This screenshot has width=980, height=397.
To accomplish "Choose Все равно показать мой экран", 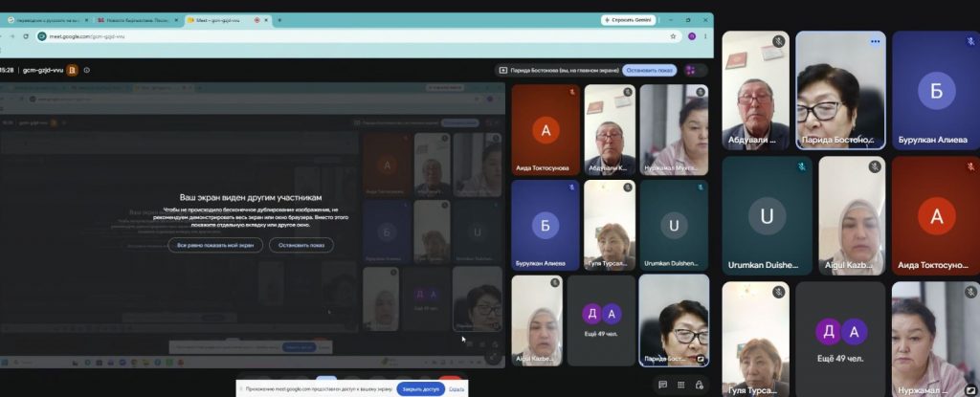I will click(x=215, y=245).
